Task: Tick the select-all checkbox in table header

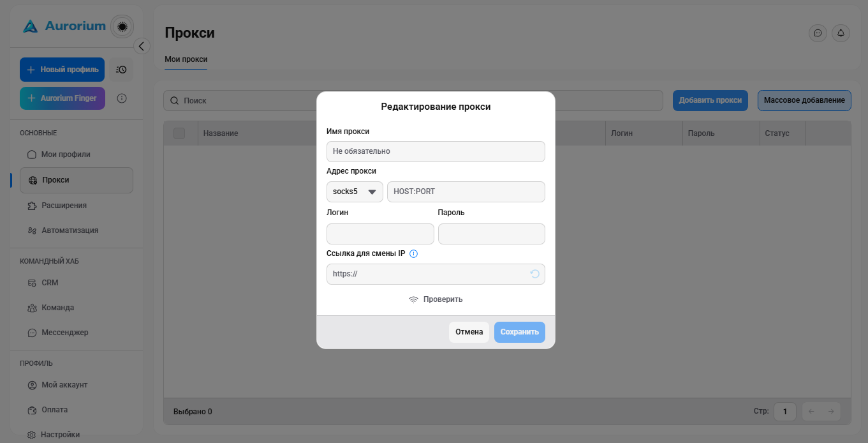Action: tap(179, 133)
